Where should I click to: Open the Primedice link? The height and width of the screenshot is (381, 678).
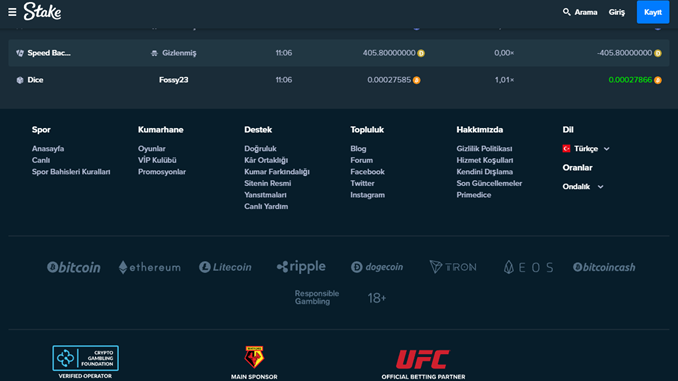pos(473,195)
